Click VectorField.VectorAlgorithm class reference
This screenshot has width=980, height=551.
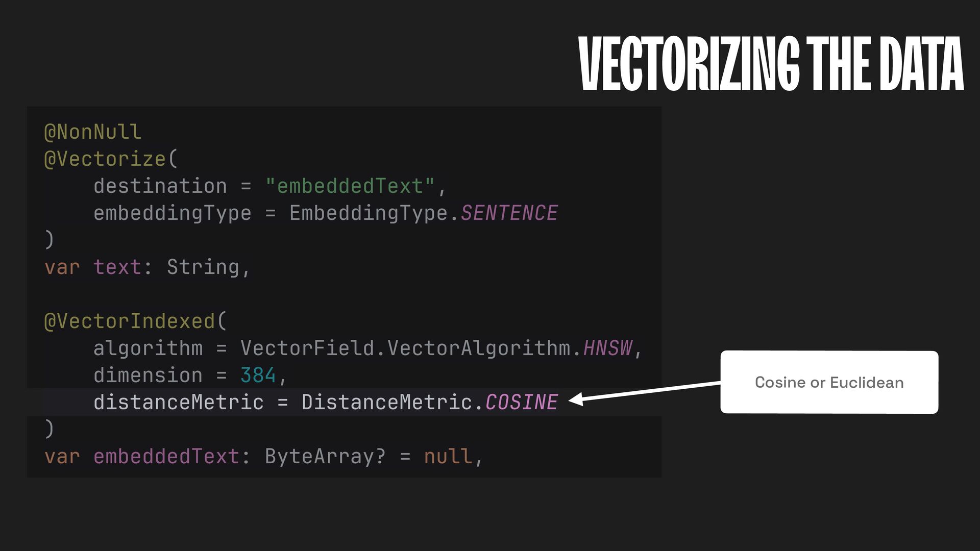[x=406, y=348]
